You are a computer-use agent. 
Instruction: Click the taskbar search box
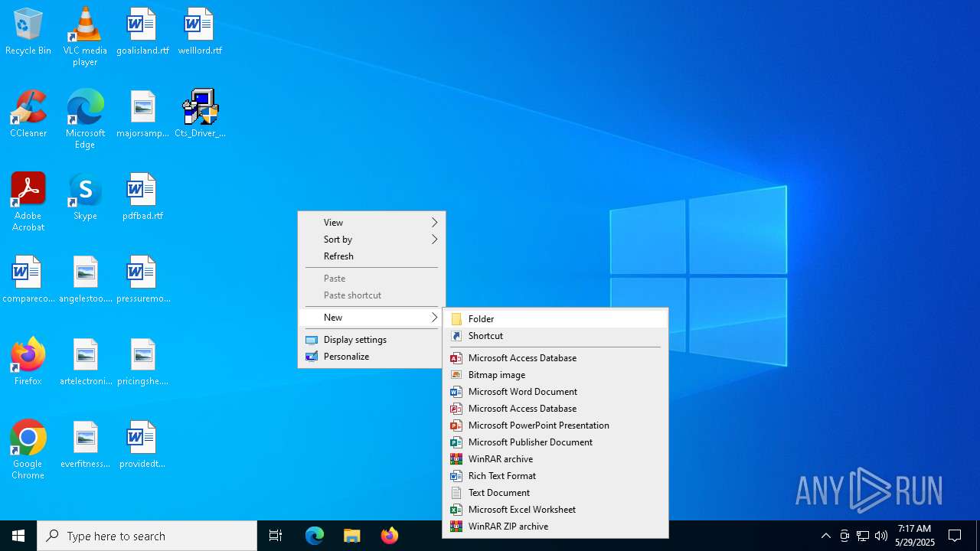pos(147,536)
